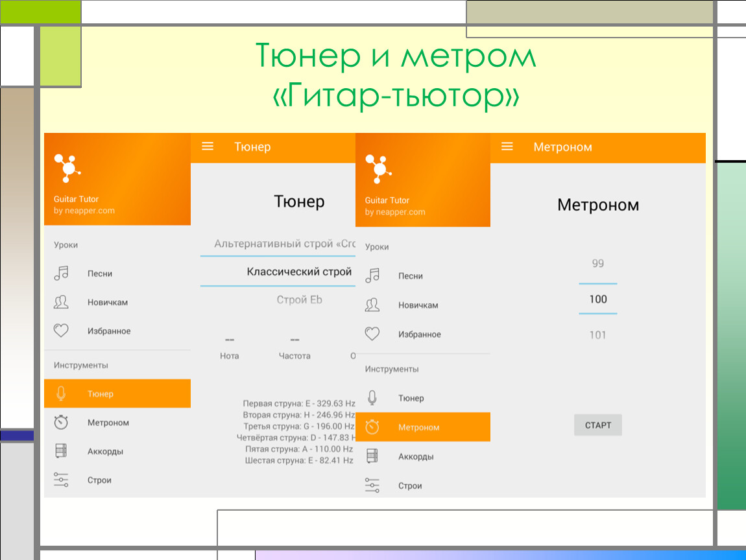Click the large Метроном page heading

pyautogui.click(x=598, y=204)
